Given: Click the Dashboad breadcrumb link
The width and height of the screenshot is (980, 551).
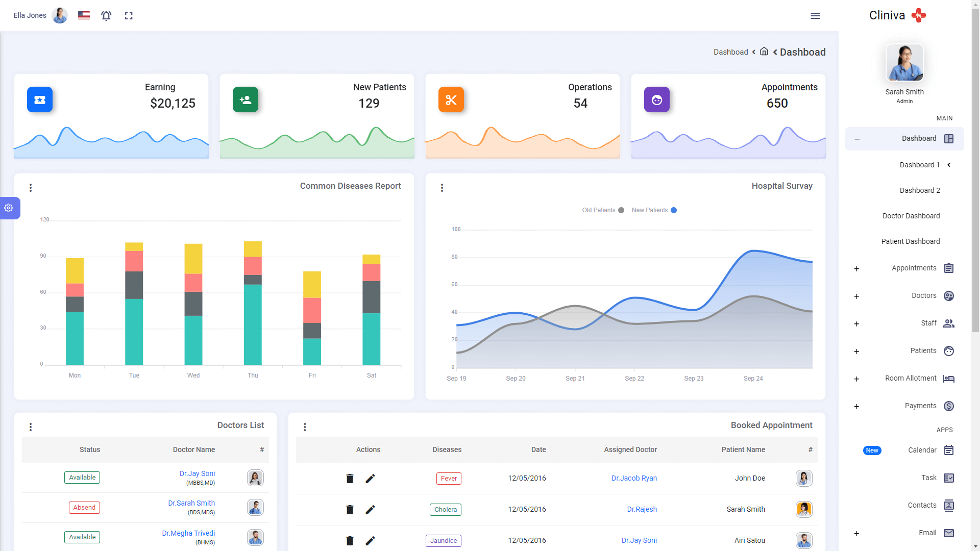Looking at the screenshot, I should click(731, 52).
